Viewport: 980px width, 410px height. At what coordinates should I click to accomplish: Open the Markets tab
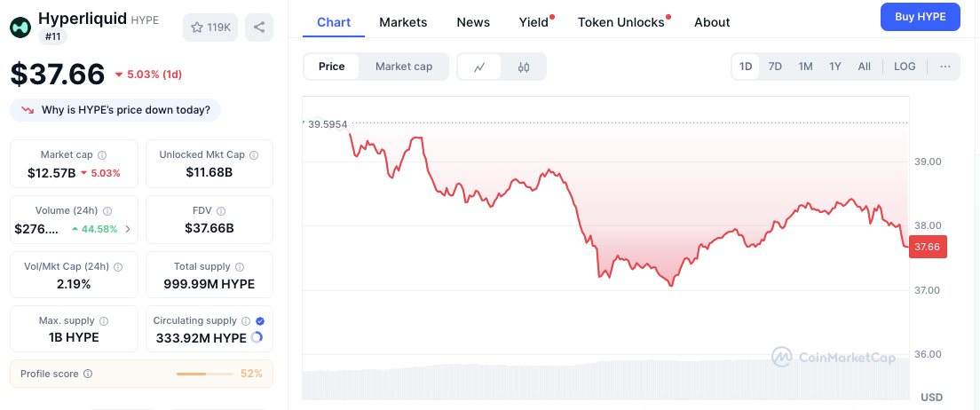[403, 22]
